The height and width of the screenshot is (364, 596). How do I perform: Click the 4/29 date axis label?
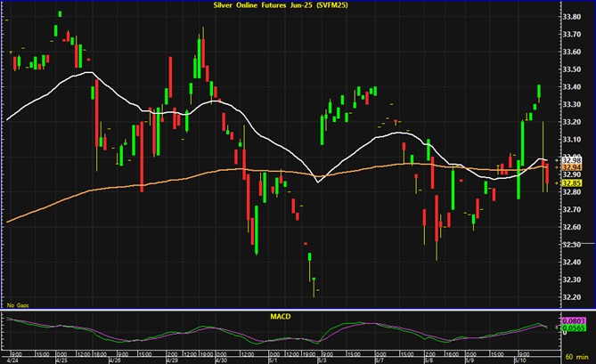tap(172, 360)
